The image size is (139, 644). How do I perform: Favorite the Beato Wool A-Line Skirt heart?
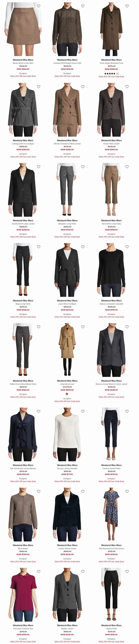[x=39, y=6]
